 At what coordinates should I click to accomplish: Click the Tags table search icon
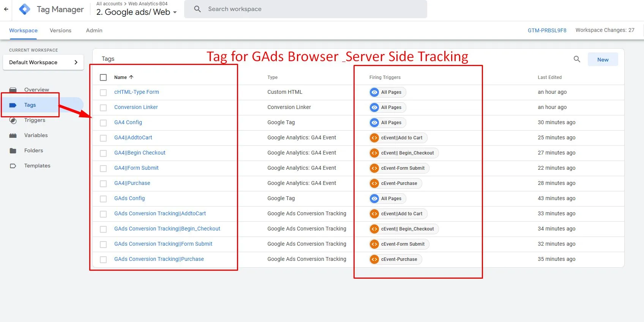coord(577,59)
